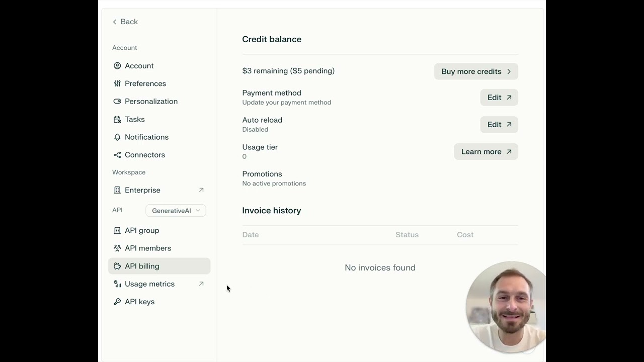
Task: Edit the payment method
Action: (x=499, y=98)
